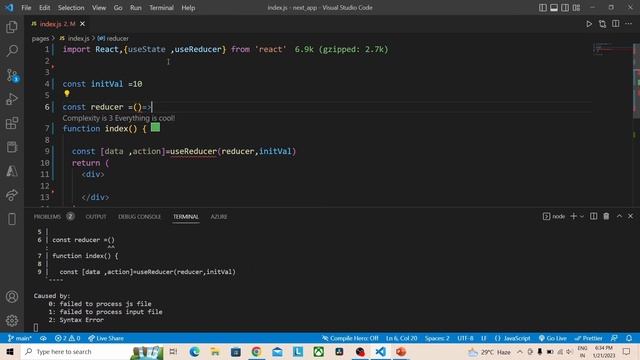Image resolution: width=640 pixels, height=360 pixels.
Task: Run the file with the play icon
Action: point(589,24)
